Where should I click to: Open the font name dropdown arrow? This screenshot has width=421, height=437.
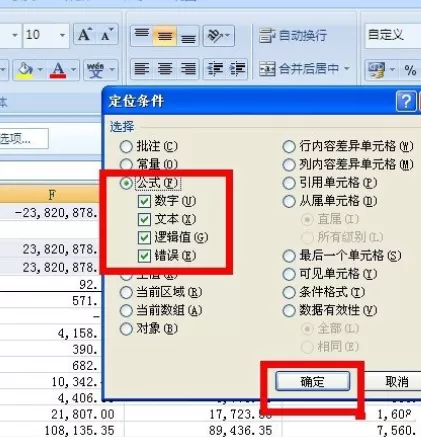pyautogui.click(x=15, y=35)
